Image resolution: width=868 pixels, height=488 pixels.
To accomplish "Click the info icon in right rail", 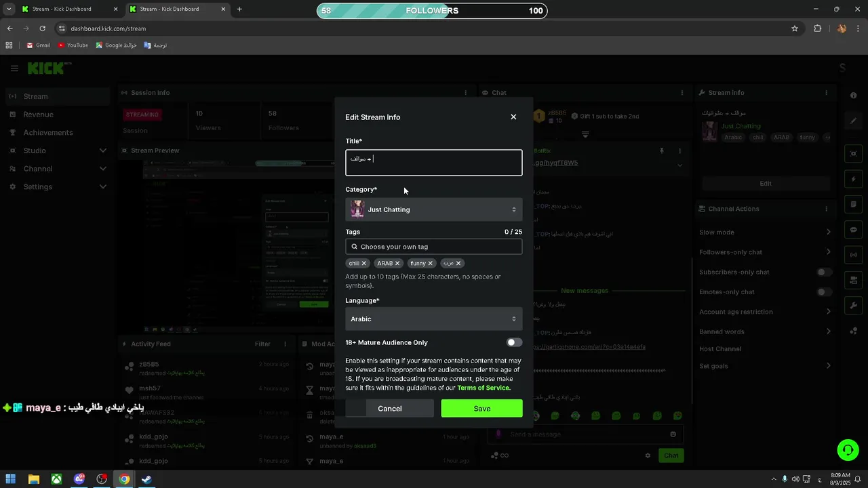I will click(854, 96).
